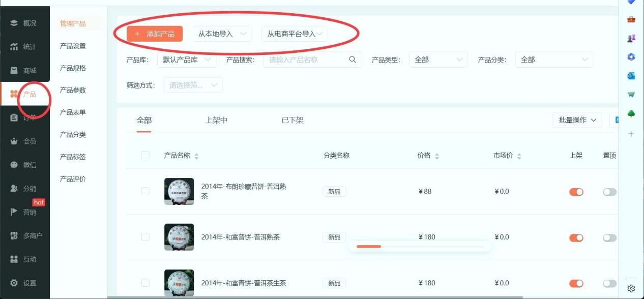Toggle 置顶 switch for 和富普饼 product
Viewport: 644px width, 299px height.
[x=609, y=237]
